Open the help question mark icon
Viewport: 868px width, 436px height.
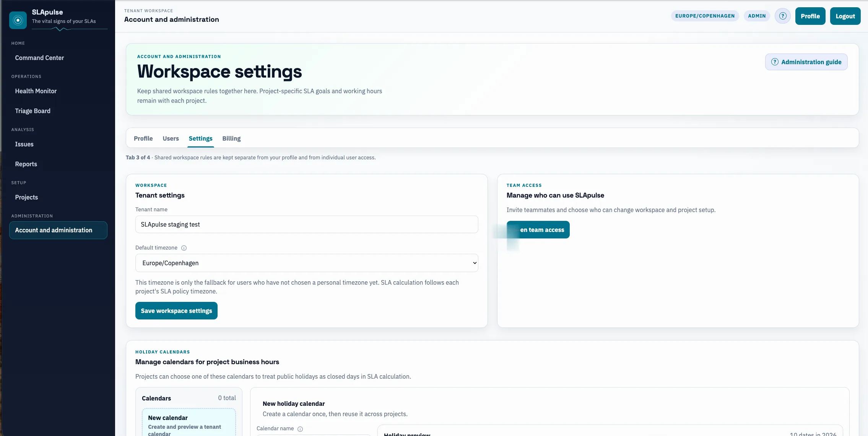pos(782,16)
